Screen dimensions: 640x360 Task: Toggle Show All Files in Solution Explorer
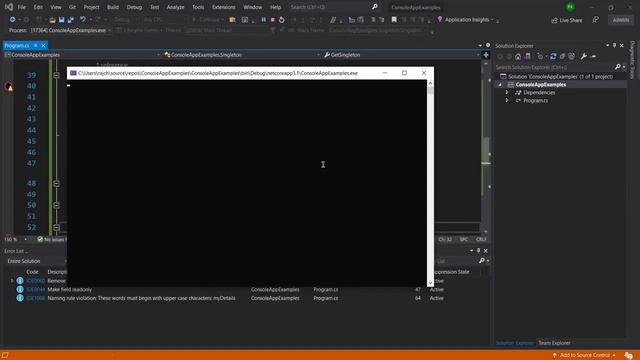pos(571,56)
